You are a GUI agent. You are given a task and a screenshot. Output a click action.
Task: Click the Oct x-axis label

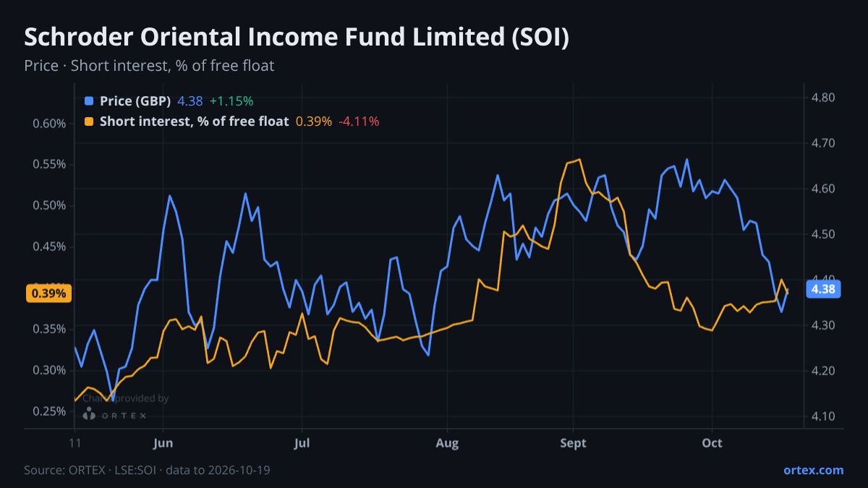tap(712, 443)
